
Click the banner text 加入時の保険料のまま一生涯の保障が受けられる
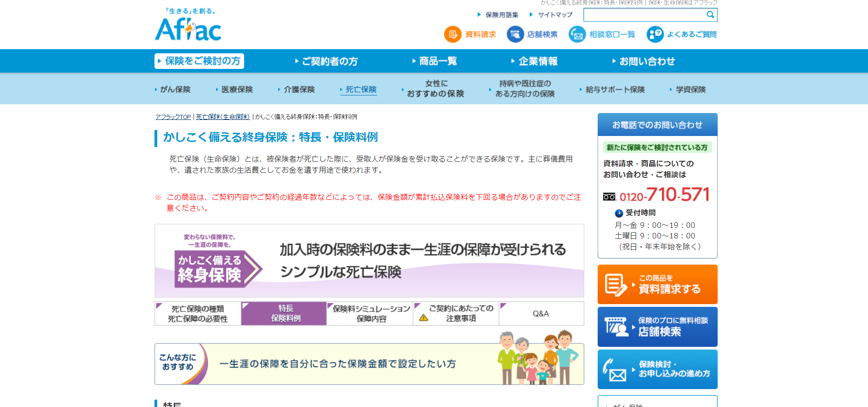pos(423,250)
